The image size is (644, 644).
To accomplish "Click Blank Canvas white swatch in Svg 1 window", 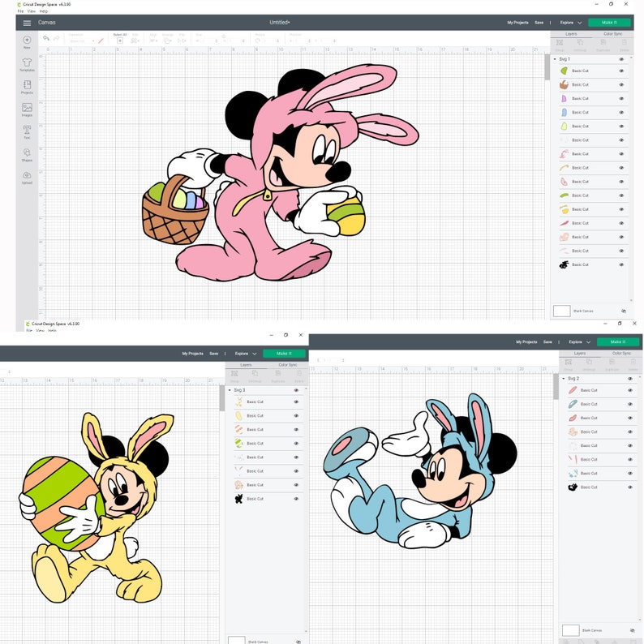I will click(561, 311).
